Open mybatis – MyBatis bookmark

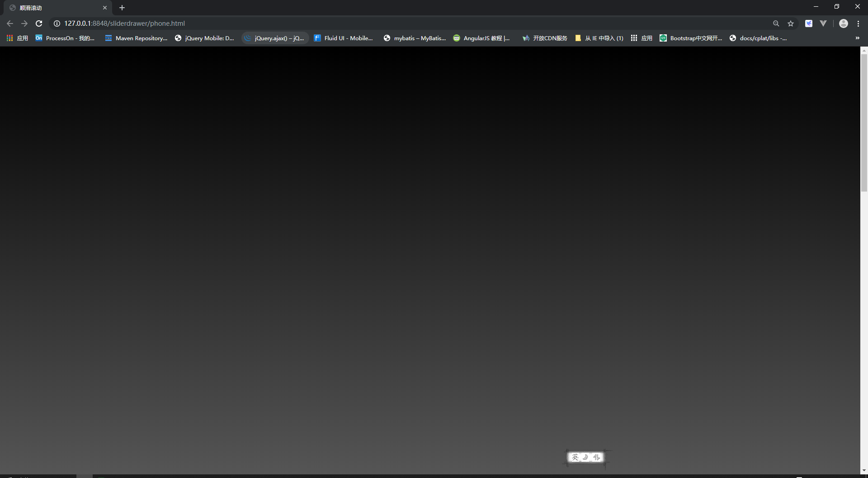pyautogui.click(x=415, y=38)
